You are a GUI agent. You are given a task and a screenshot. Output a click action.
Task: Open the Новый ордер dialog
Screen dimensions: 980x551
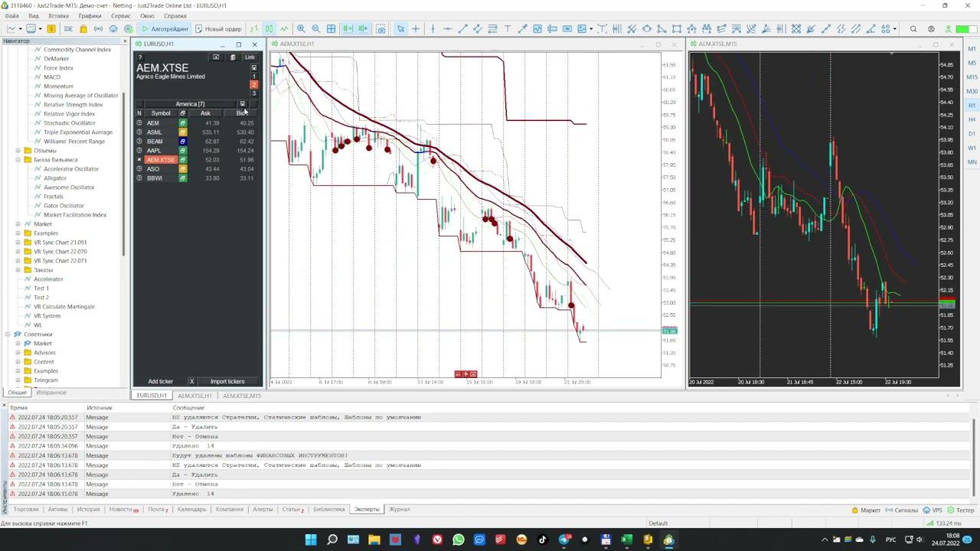tap(218, 29)
